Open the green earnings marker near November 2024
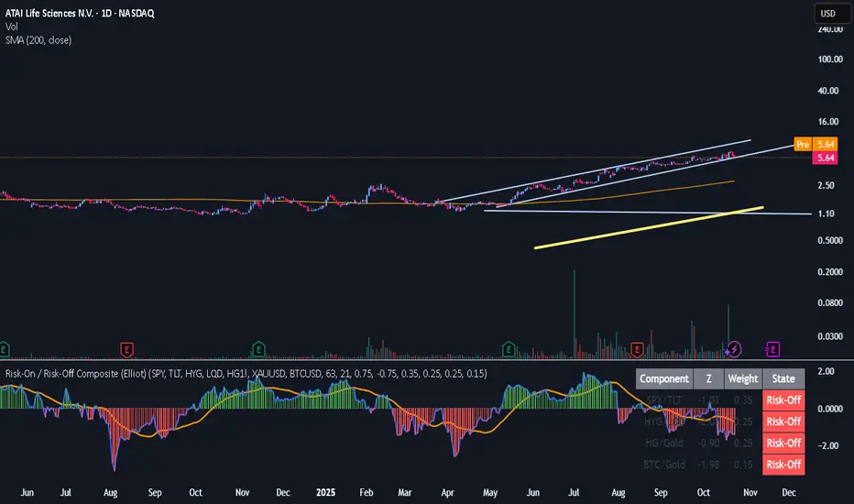This screenshot has height=504, width=854. (258, 349)
